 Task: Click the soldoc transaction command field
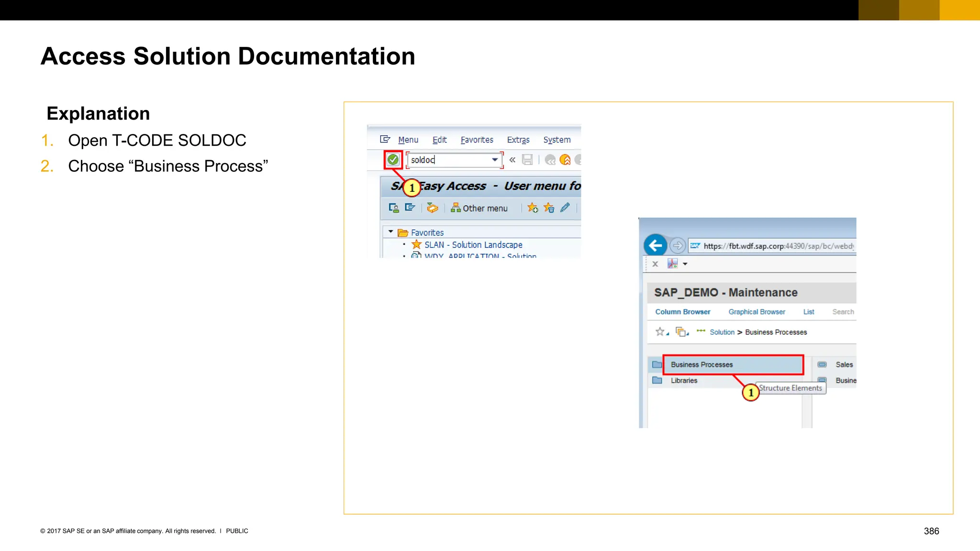454,160
